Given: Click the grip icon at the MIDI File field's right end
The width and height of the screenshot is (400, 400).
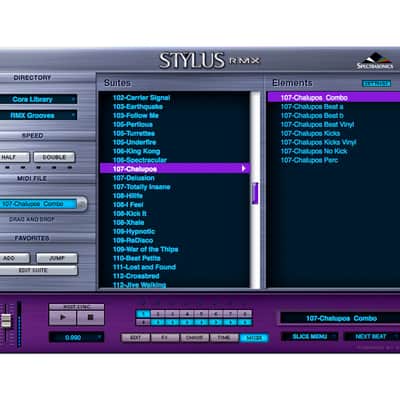Looking at the screenshot, I should 82,204.
